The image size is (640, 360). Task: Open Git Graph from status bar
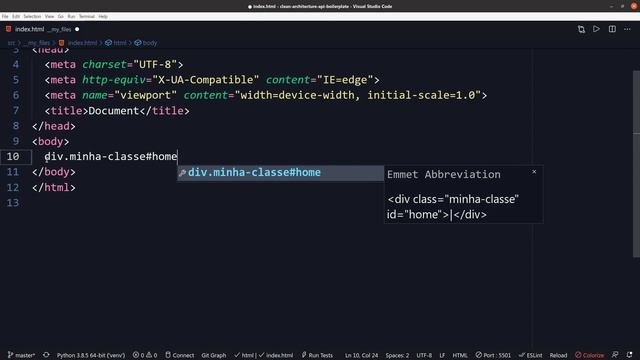point(213,355)
